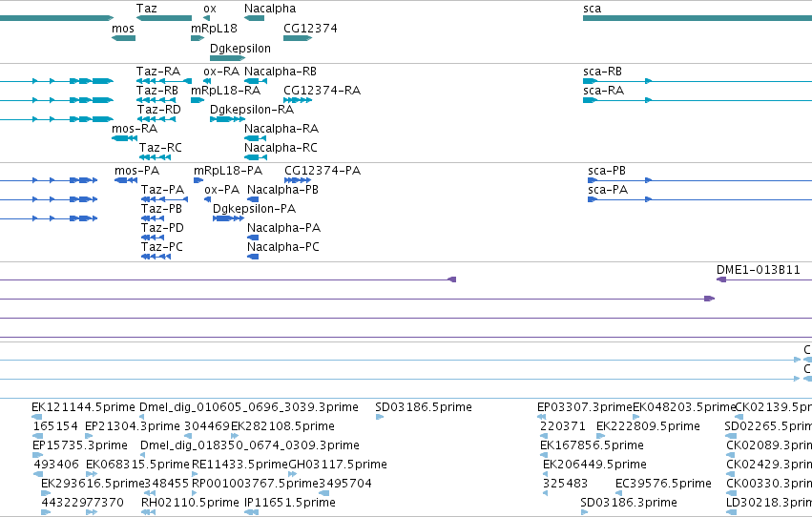Select sca-RA transcript

[697, 100]
